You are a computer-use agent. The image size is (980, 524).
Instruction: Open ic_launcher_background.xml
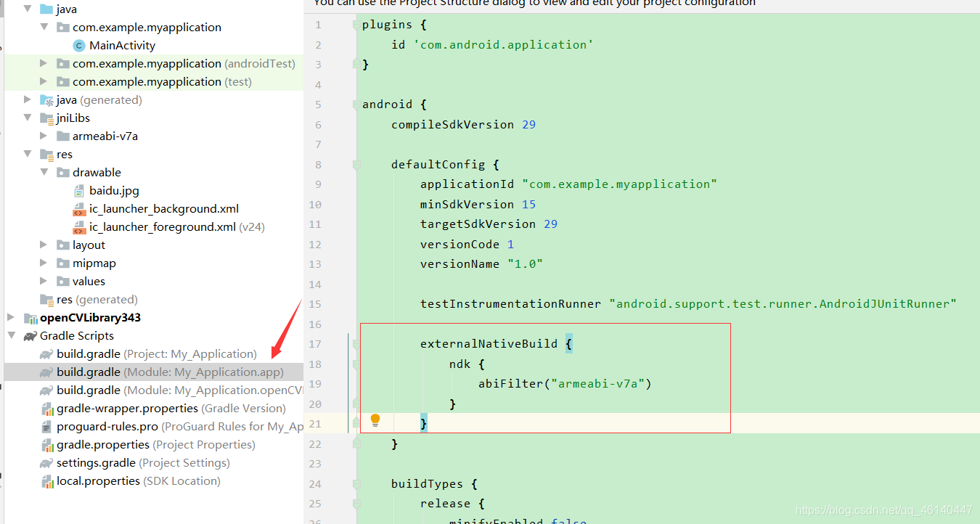pyautogui.click(x=164, y=208)
